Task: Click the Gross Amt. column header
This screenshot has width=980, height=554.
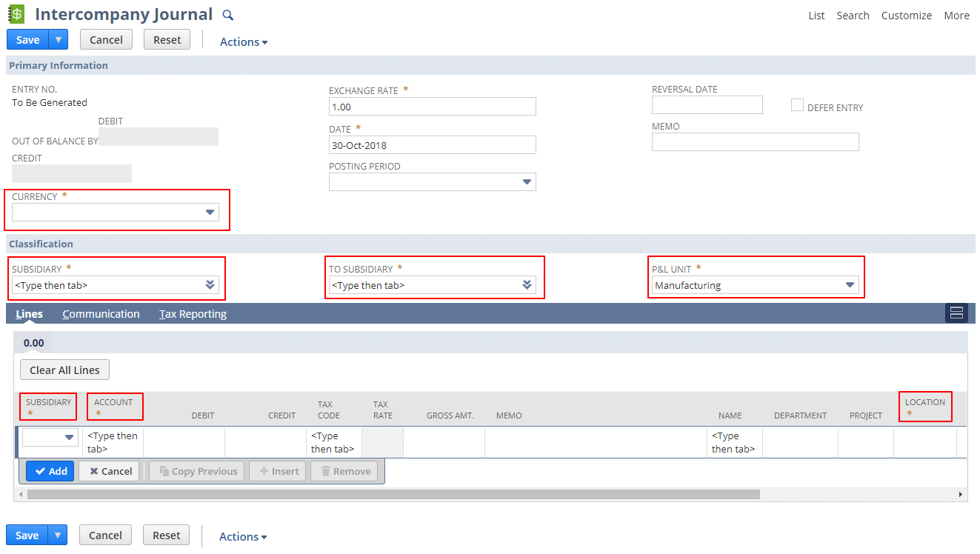Action: point(450,415)
